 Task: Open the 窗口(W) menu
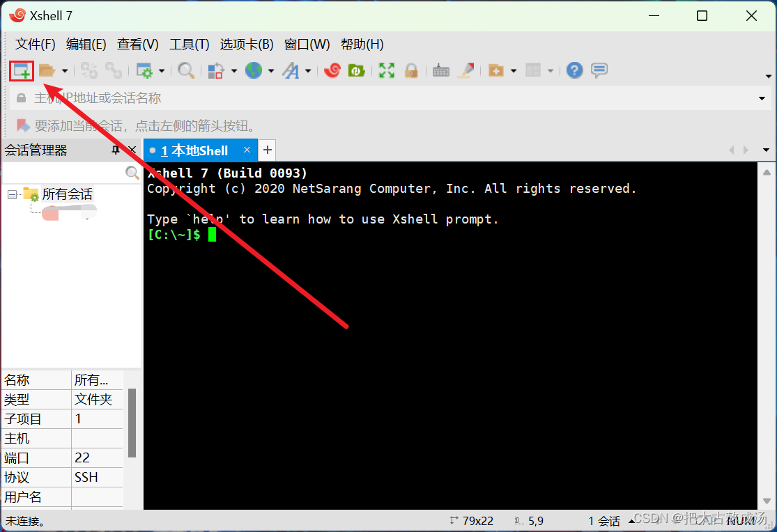point(307,45)
